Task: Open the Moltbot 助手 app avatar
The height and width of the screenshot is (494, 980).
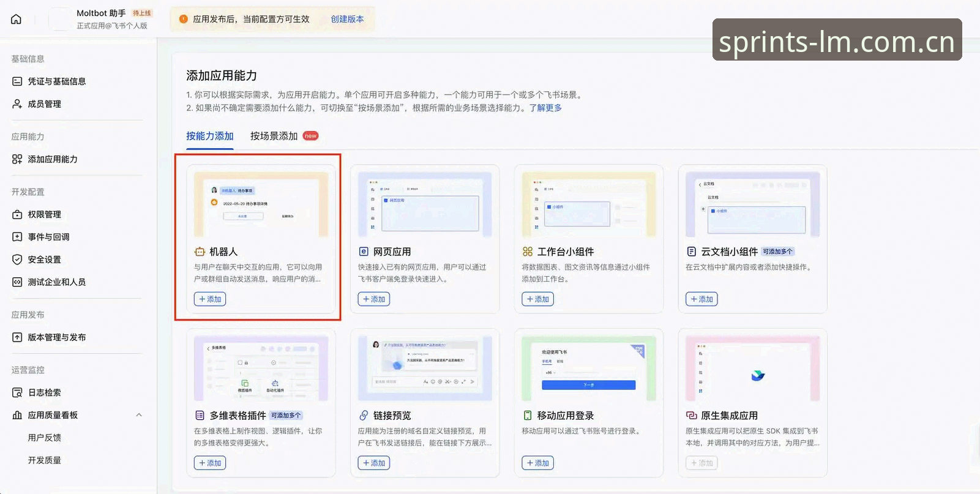Action: (x=59, y=19)
